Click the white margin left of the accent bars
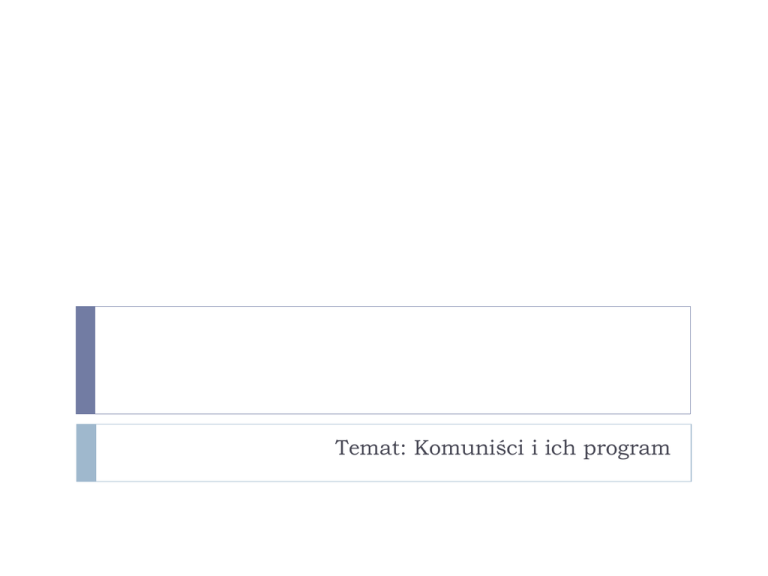768x576 pixels. coord(38,400)
